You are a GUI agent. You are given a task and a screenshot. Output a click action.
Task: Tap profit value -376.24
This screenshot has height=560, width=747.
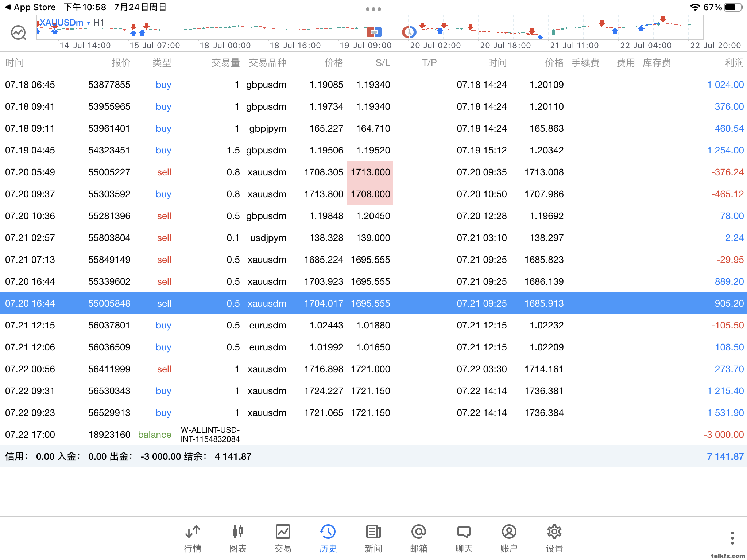tap(727, 172)
